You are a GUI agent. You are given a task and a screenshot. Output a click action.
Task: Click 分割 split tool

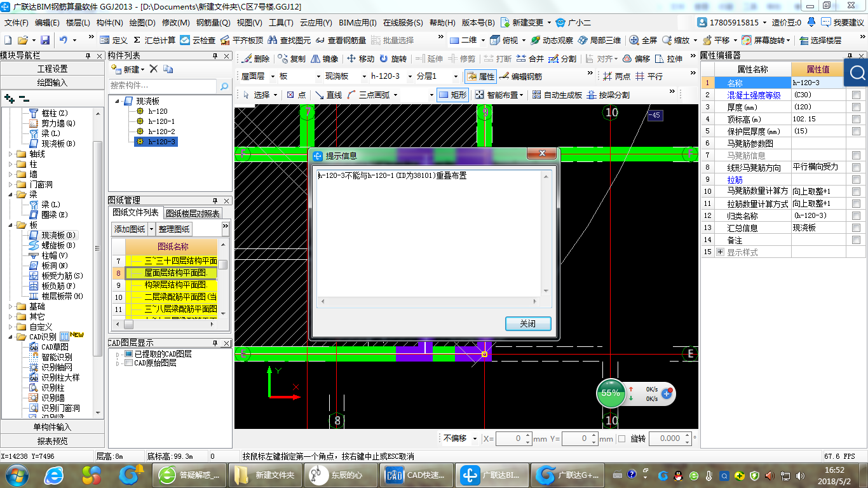pyautogui.click(x=562, y=58)
